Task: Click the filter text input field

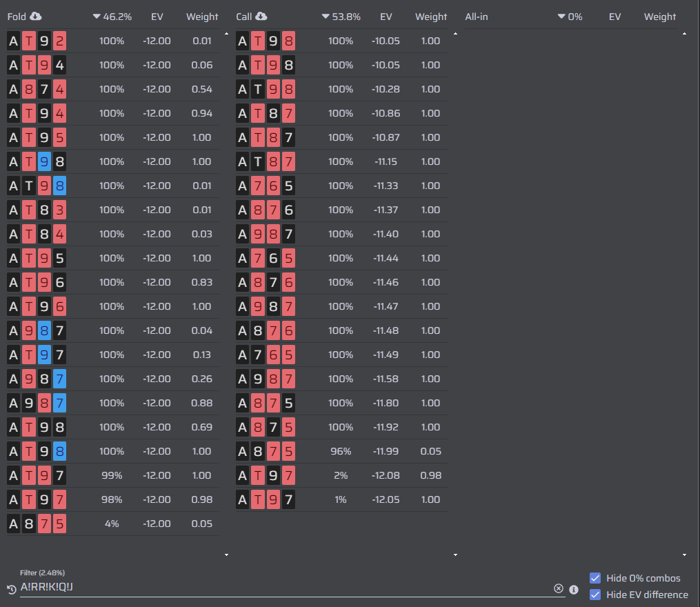Action: tap(286, 588)
